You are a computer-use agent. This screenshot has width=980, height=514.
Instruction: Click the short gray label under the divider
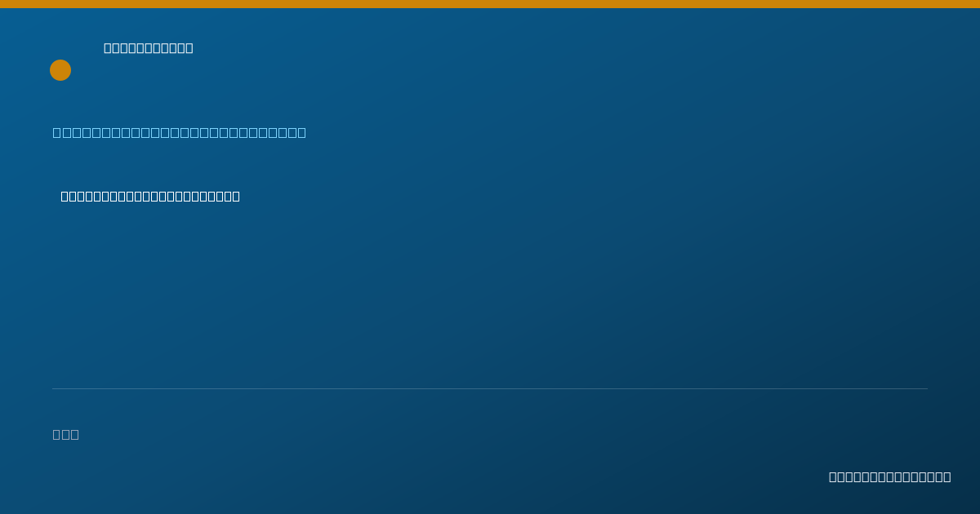coord(66,434)
